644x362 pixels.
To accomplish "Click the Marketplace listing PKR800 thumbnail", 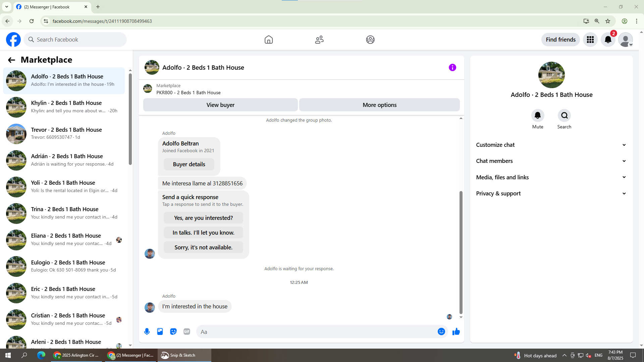I will pos(148,89).
